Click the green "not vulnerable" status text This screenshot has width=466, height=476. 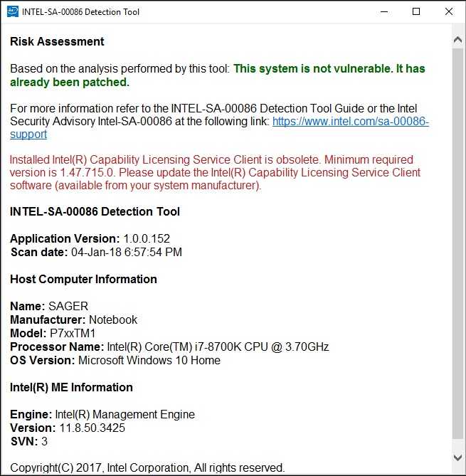pos(329,69)
